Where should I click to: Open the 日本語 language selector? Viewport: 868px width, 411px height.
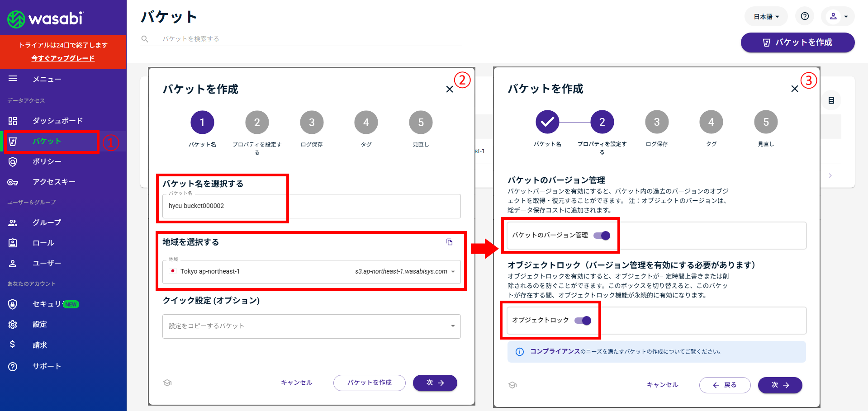tap(766, 17)
